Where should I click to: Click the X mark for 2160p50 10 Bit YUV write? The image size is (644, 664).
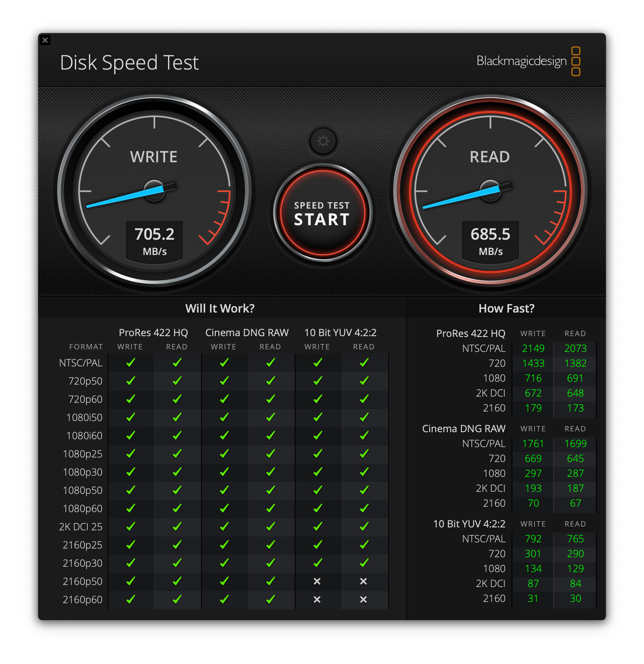pyautogui.click(x=317, y=581)
